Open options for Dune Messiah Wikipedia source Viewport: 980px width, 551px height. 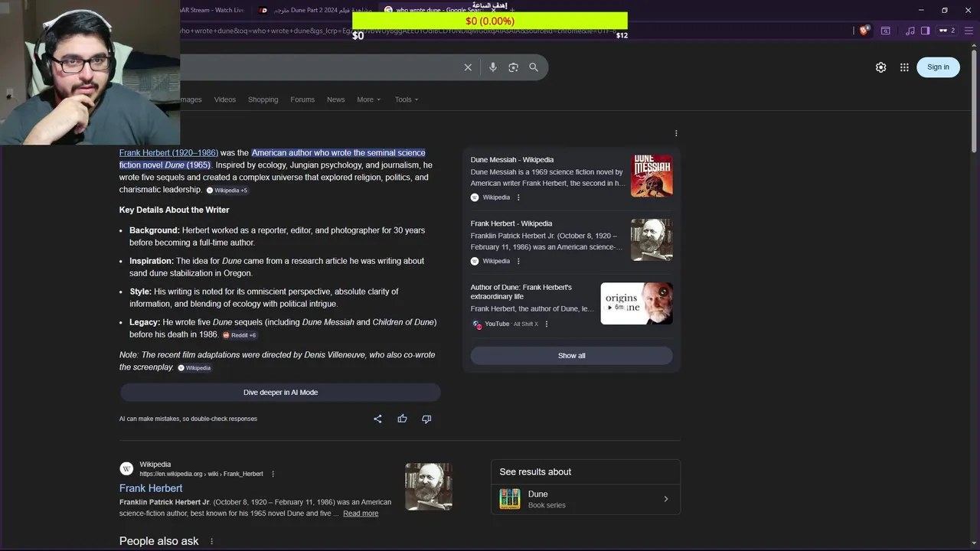coord(518,197)
